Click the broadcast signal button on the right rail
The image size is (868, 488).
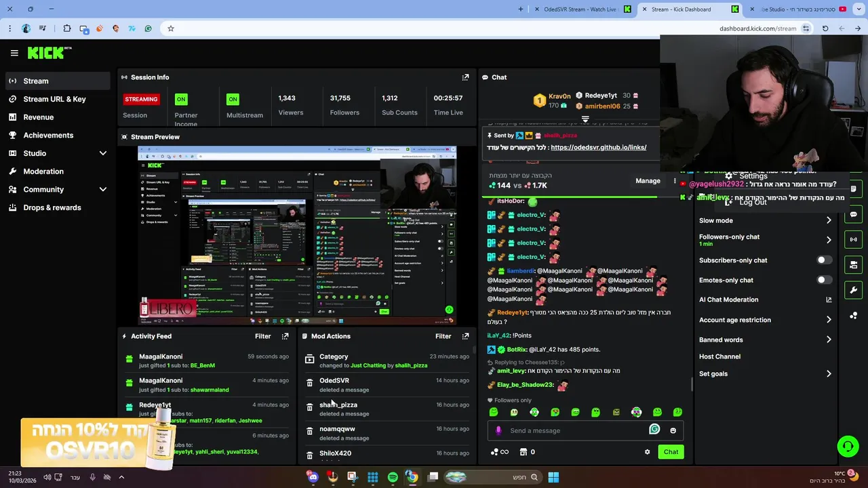click(853, 239)
